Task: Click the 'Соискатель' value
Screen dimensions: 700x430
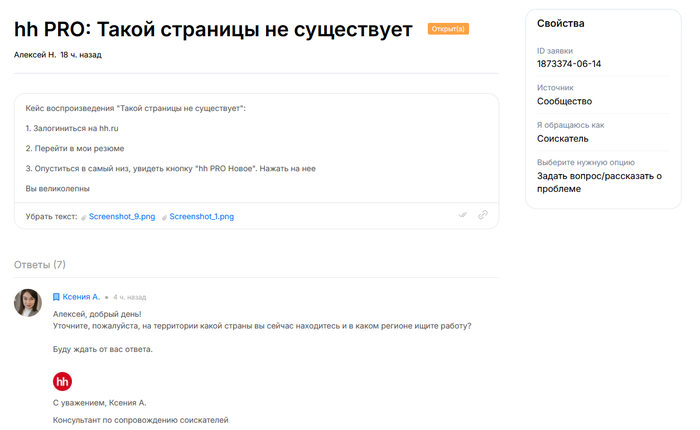Action: coord(562,139)
